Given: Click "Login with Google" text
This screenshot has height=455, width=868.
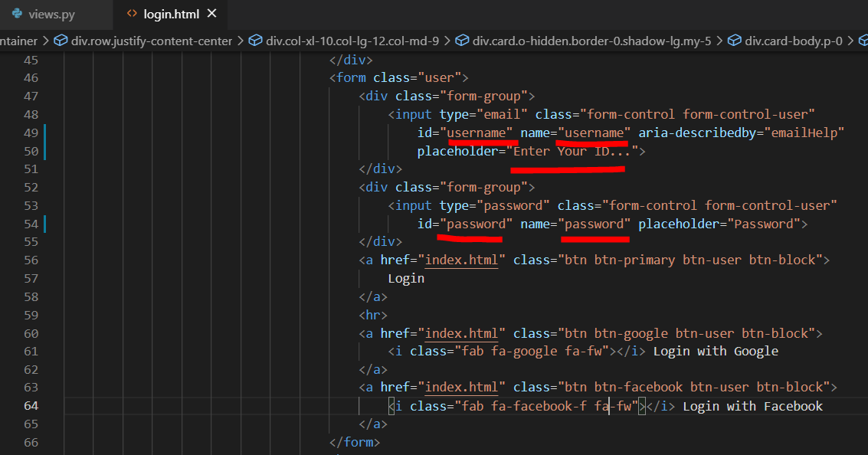Looking at the screenshot, I should point(716,352).
